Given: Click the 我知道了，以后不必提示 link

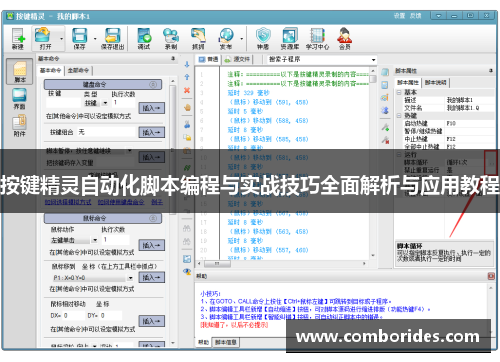Looking at the screenshot, I should click(x=234, y=325).
